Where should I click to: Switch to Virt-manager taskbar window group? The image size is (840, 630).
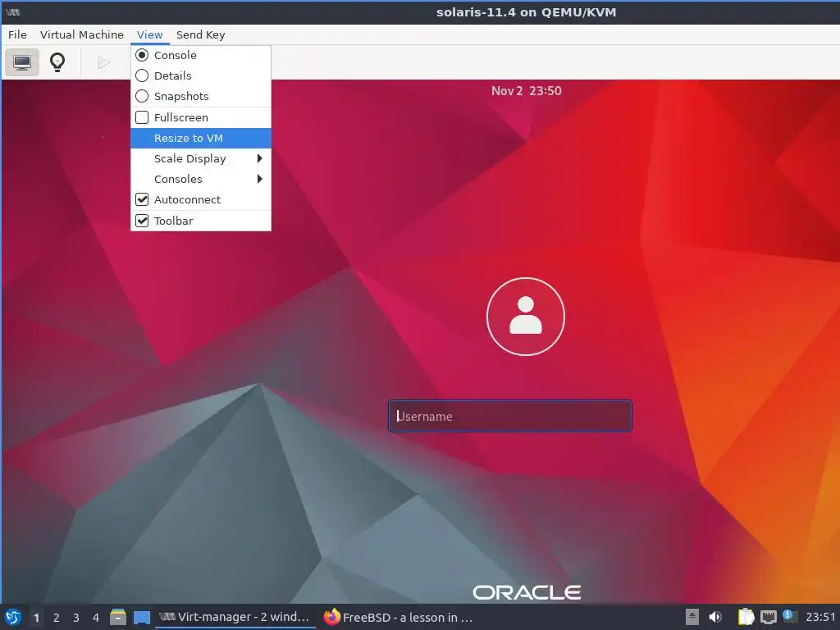(235, 617)
